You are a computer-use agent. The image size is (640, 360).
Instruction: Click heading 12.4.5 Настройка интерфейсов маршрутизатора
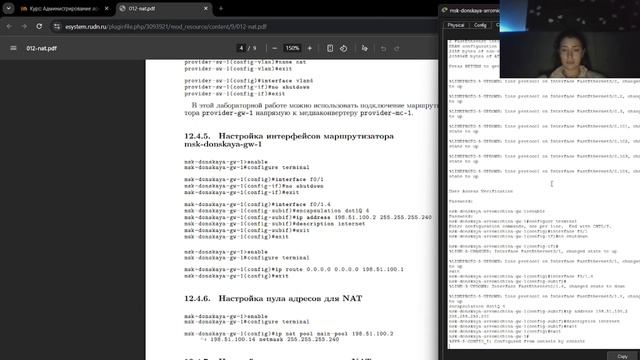coord(289,140)
